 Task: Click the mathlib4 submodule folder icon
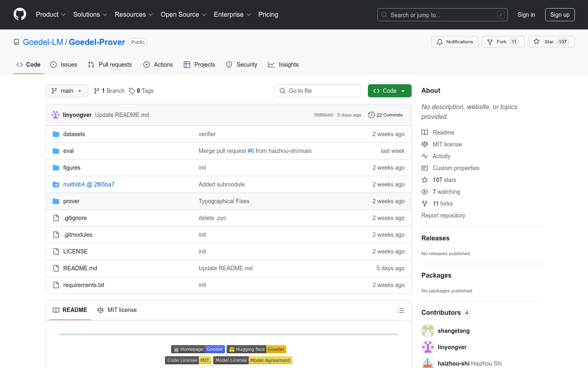click(56, 184)
